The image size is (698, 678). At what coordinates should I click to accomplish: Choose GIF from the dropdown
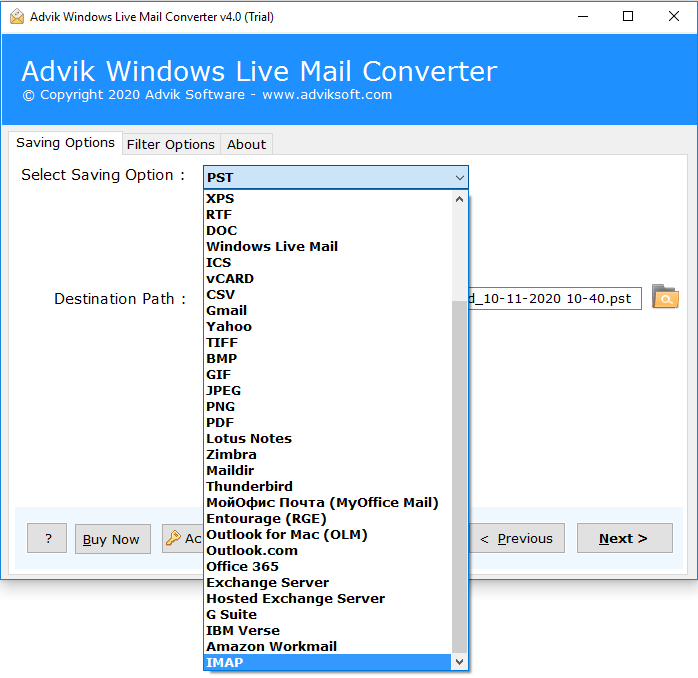tap(328, 375)
